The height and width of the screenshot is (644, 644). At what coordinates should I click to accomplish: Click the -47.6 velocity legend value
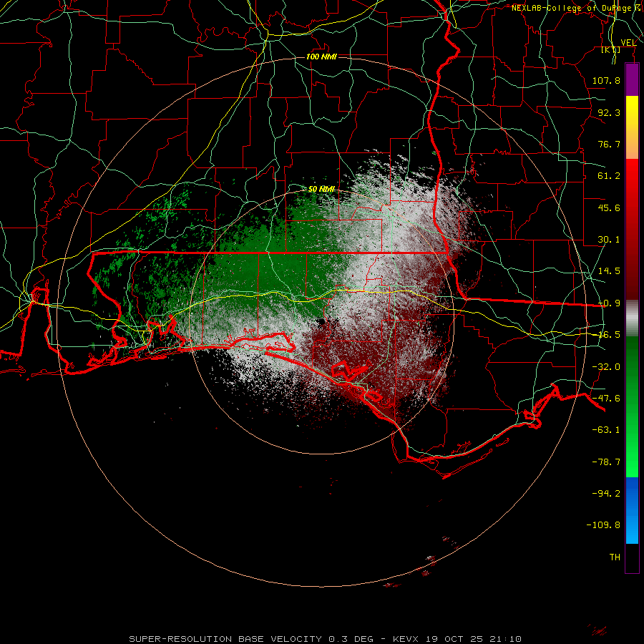click(x=606, y=399)
